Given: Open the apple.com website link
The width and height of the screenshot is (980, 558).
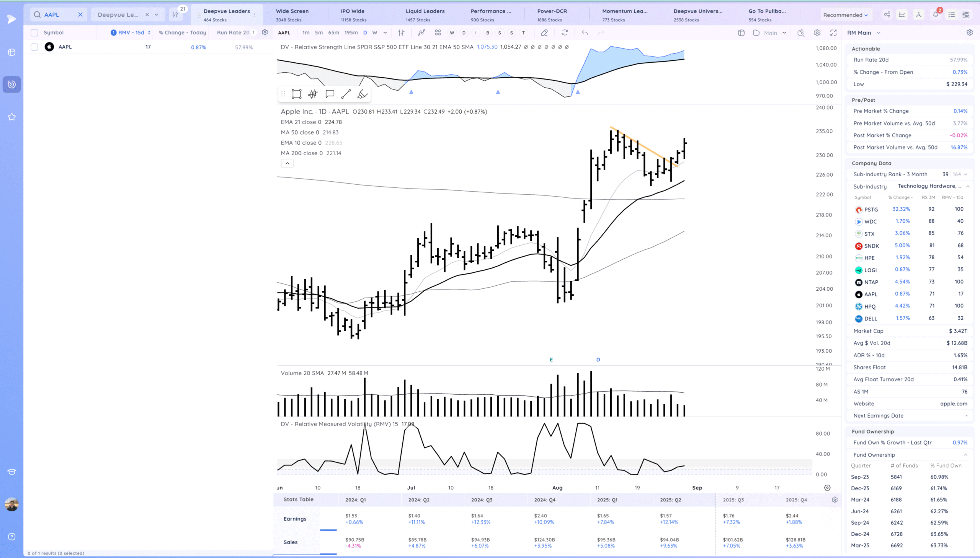Looking at the screenshot, I should (953, 403).
